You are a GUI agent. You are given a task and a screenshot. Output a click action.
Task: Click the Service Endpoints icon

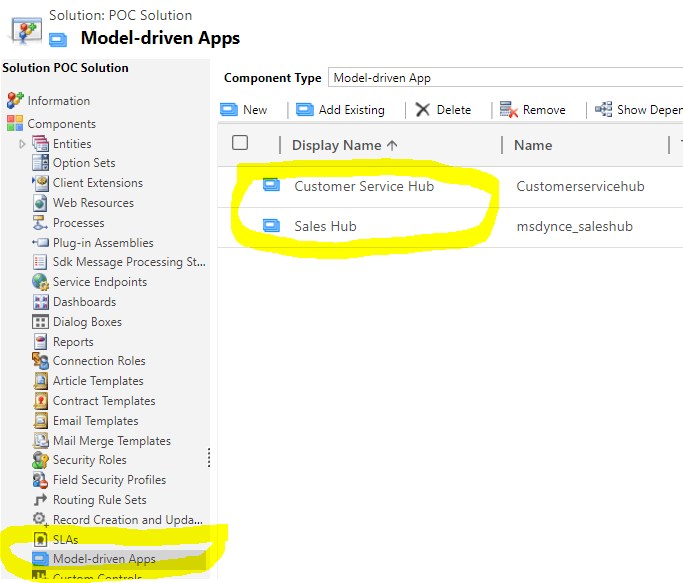point(41,282)
